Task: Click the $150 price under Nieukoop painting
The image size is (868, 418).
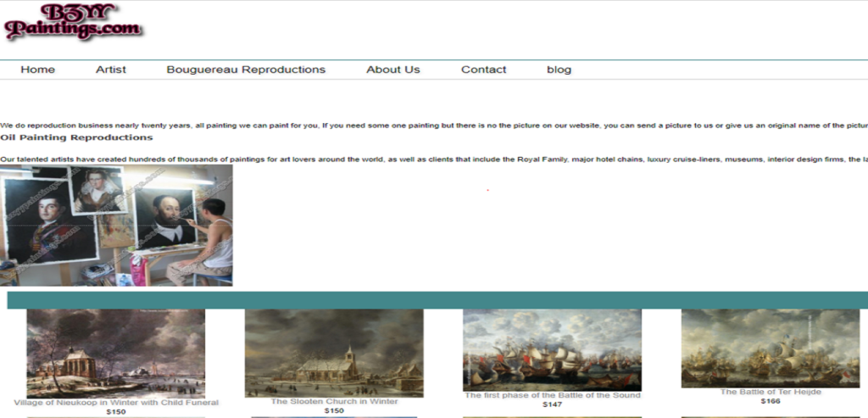Action: click(116, 412)
